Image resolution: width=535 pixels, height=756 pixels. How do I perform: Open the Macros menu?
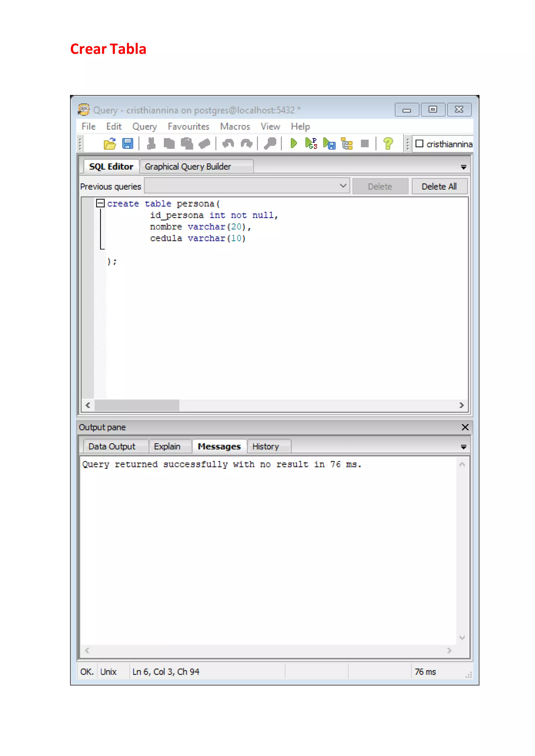tap(235, 126)
